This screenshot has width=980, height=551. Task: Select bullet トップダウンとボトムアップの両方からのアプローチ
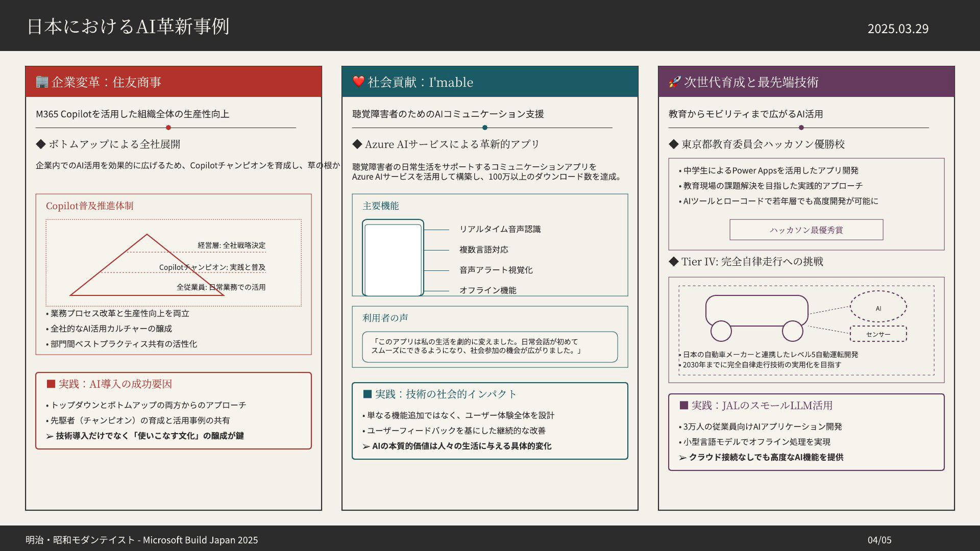coord(146,405)
